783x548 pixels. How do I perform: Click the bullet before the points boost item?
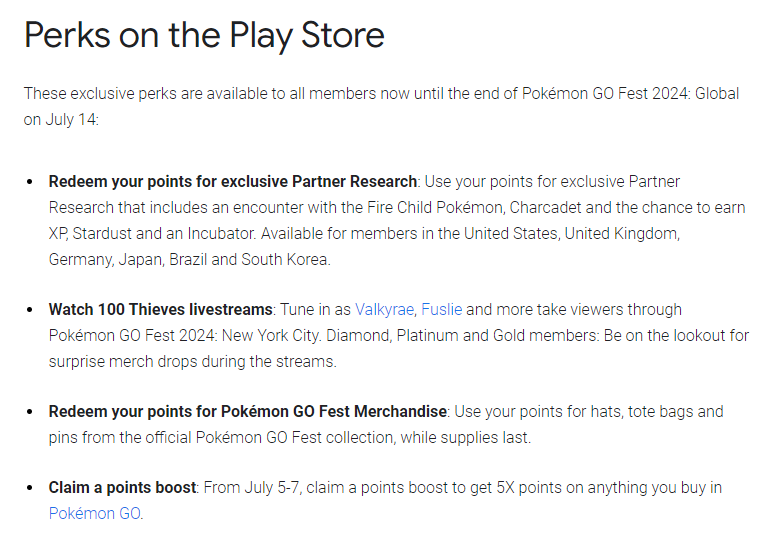coord(32,488)
